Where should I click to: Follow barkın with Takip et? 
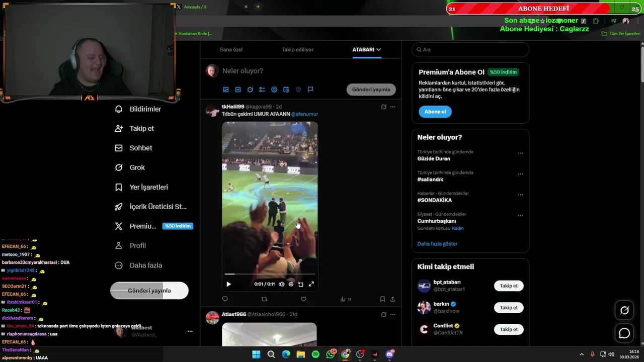509,308
